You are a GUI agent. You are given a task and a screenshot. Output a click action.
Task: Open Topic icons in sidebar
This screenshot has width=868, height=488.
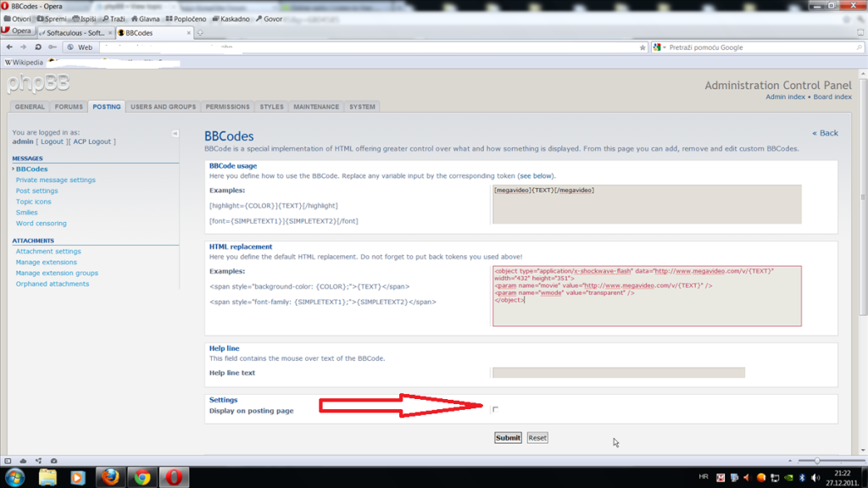33,202
